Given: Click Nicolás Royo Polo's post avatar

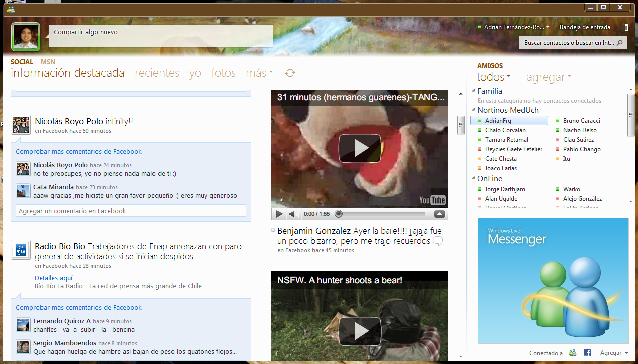Looking at the screenshot, I should [21, 125].
